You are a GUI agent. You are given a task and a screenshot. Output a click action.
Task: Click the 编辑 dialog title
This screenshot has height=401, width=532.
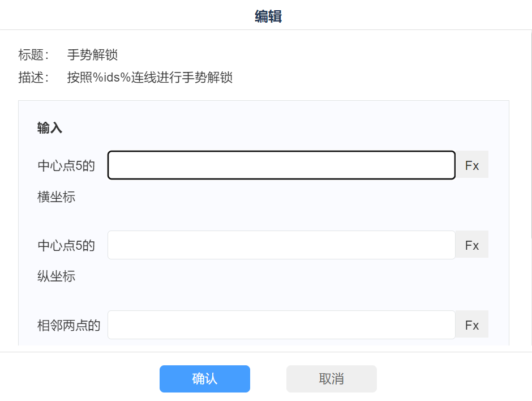tap(268, 16)
